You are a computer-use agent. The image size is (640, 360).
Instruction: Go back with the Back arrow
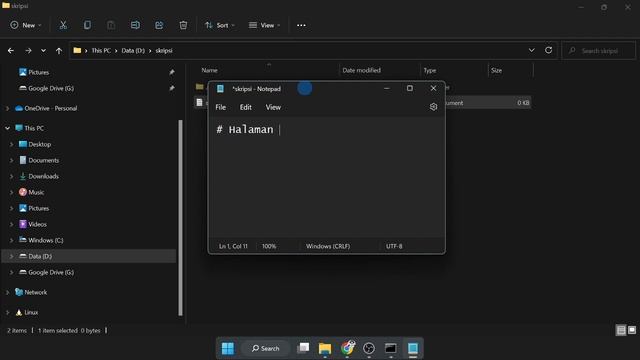coord(11,51)
